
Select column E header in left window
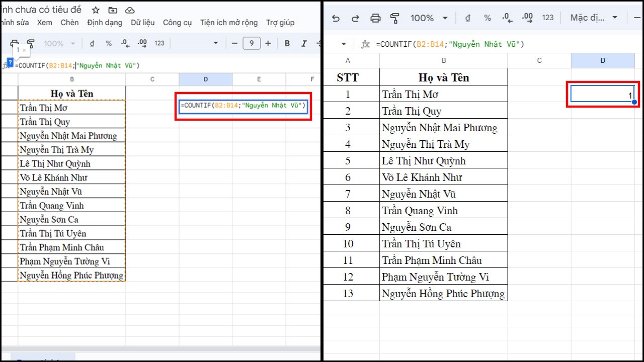point(259,79)
